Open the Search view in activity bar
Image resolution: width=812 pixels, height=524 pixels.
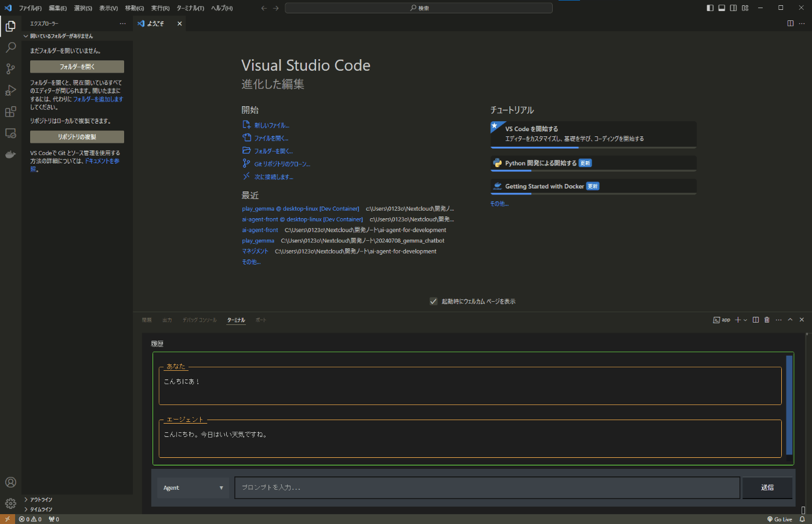10,48
